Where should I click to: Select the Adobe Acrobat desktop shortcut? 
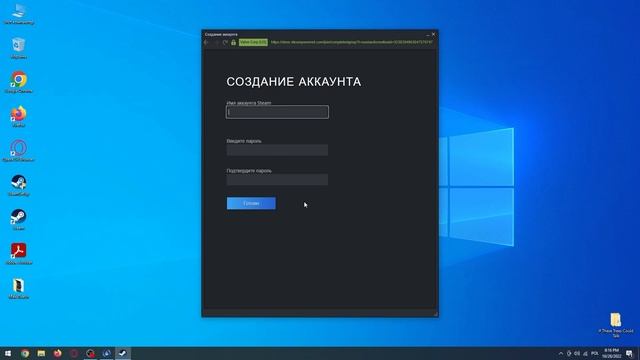(19, 253)
